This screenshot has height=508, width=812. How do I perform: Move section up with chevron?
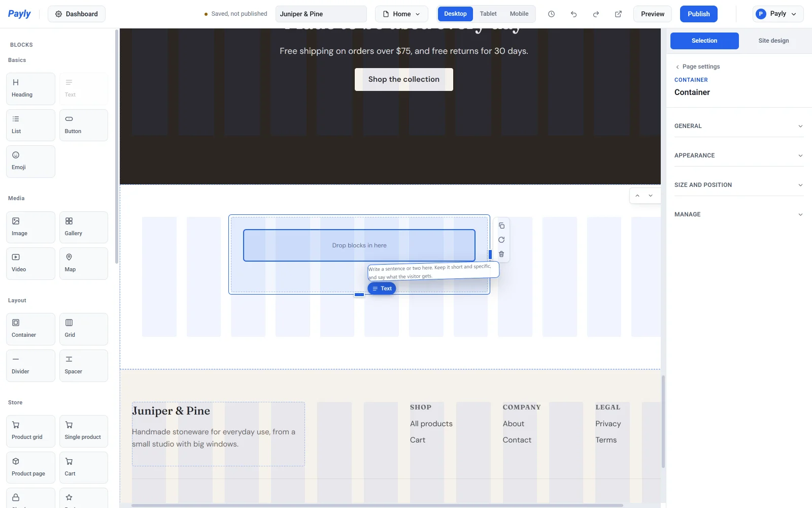(x=637, y=196)
